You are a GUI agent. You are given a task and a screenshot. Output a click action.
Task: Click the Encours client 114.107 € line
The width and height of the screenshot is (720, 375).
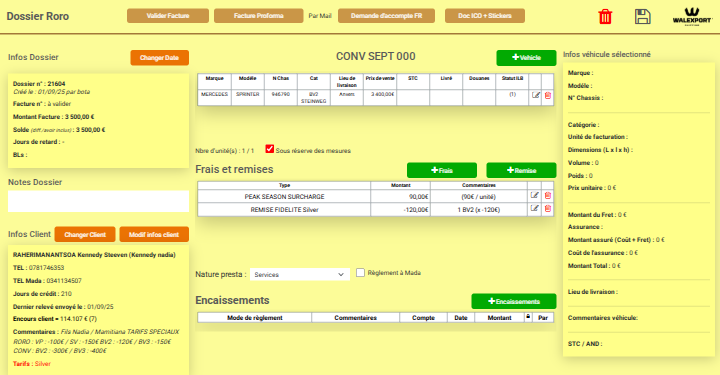55,319
